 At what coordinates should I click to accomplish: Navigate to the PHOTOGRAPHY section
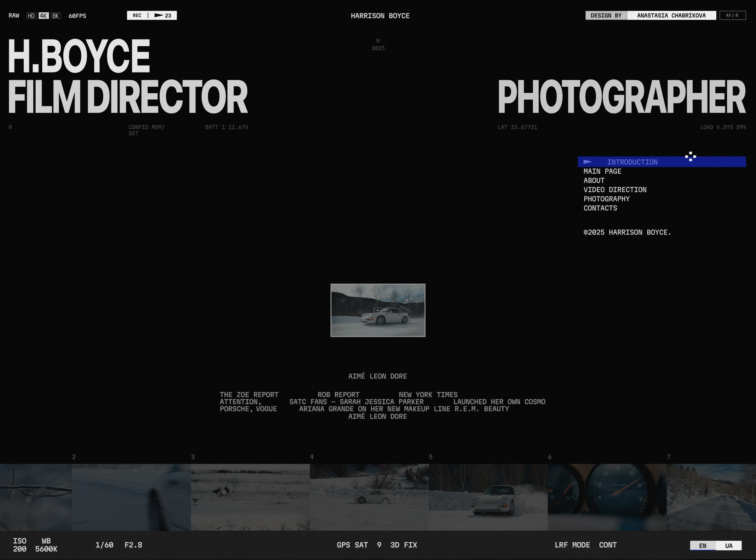click(x=606, y=199)
